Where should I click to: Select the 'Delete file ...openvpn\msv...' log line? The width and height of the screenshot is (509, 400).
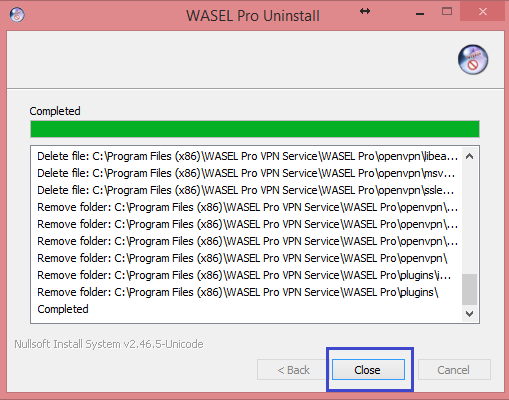246,173
